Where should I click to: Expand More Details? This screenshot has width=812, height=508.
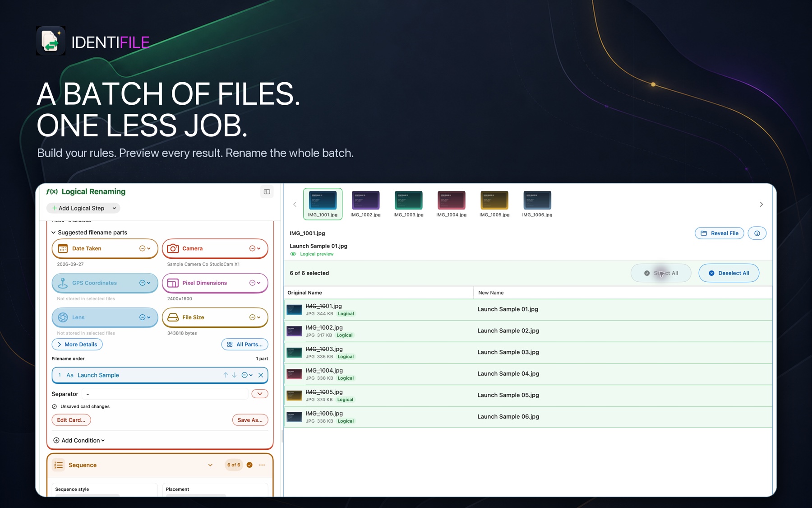(x=77, y=345)
